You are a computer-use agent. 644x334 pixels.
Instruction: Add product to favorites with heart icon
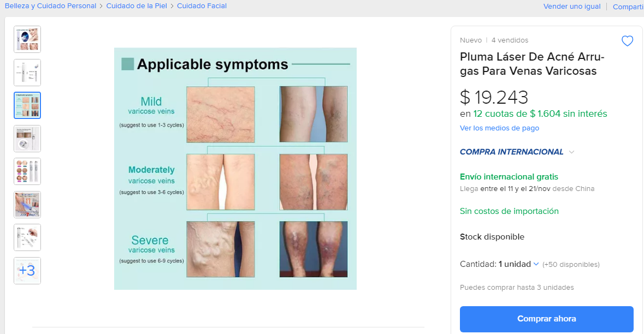pyautogui.click(x=627, y=41)
